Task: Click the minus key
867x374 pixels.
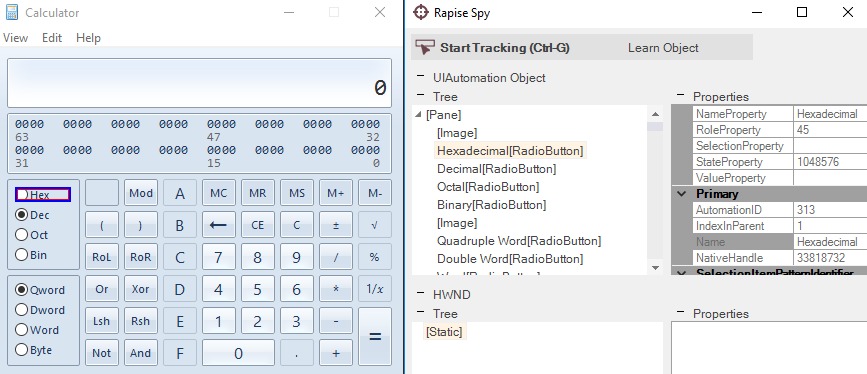Action: click(x=335, y=321)
